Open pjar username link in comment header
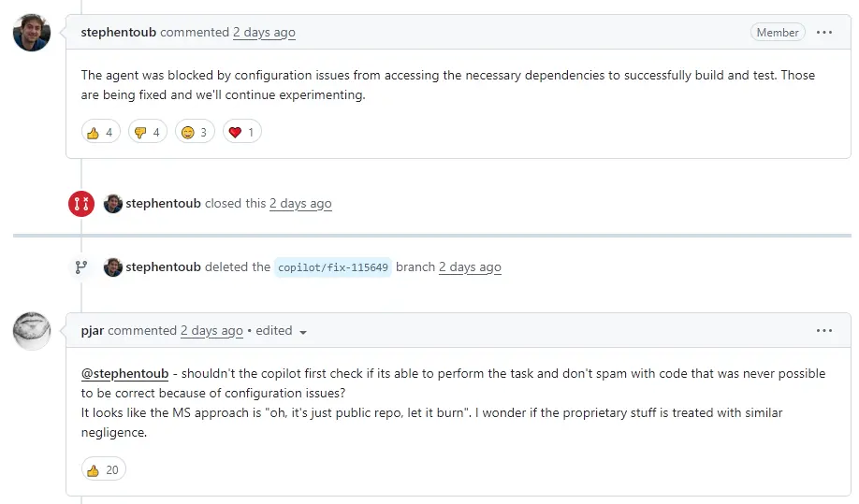 92,330
